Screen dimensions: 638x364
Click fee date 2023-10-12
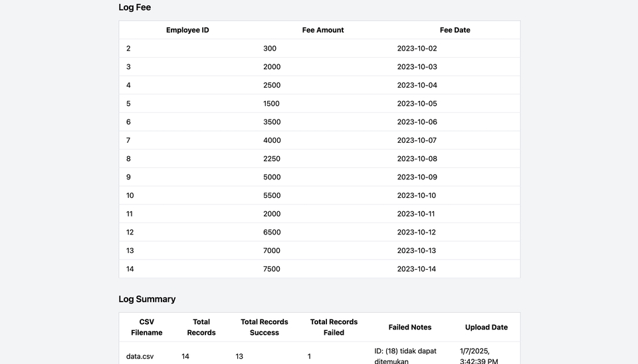pos(416,232)
